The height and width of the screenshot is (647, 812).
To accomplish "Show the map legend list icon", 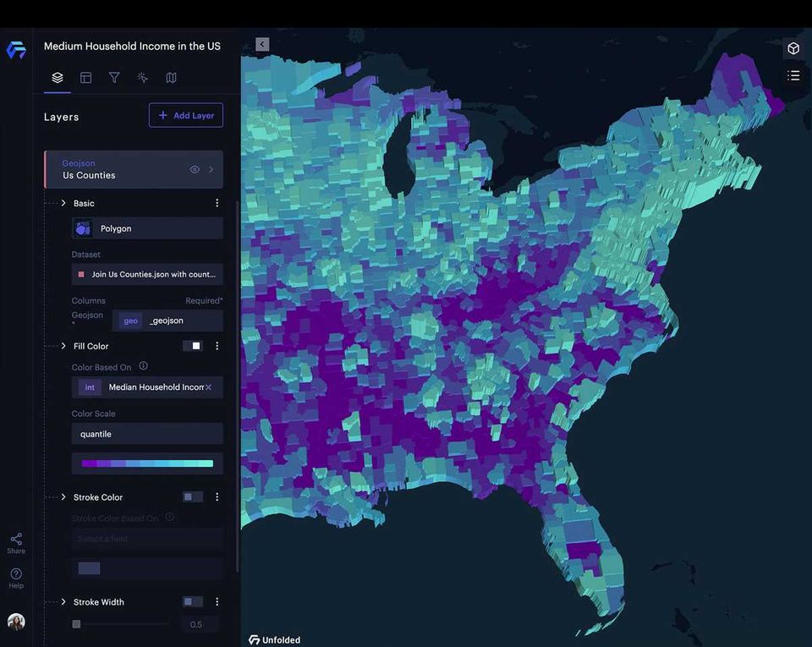I will coord(793,75).
